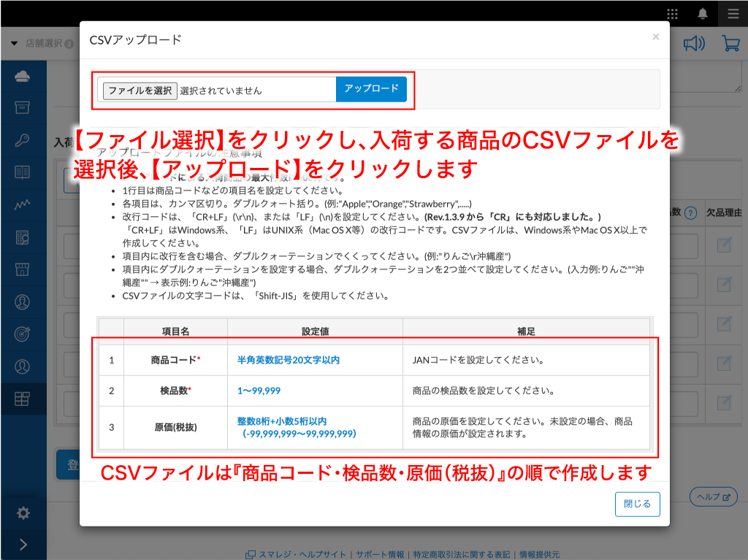Close the dialog with the 閉じる button
748x560 pixels.
click(x=637, y=505)
